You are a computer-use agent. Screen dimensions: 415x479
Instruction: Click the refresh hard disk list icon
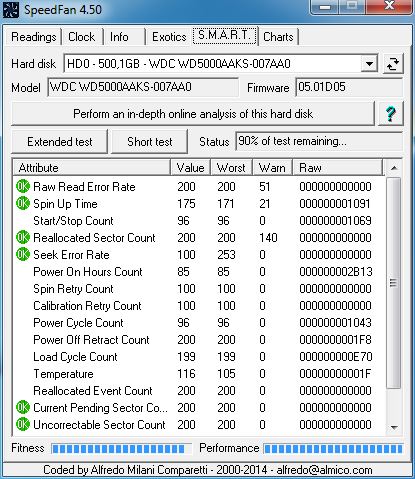click(x=393, y=64)
